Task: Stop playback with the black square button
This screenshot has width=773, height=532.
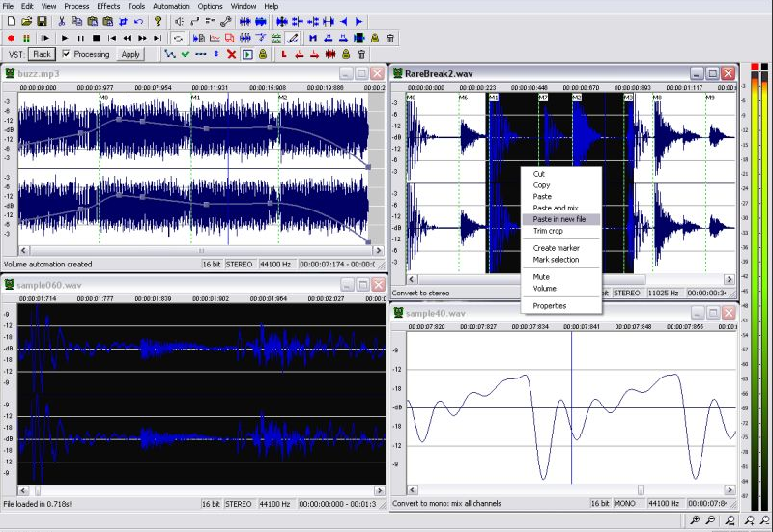Action: tap(97, 38)
